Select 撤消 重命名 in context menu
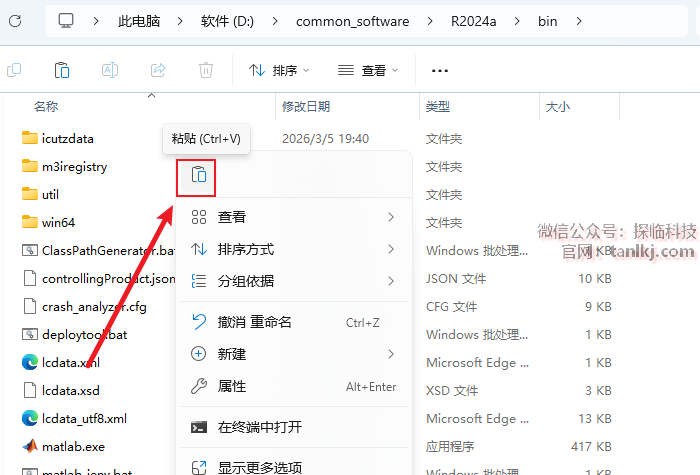 click(x=294, y=322)
